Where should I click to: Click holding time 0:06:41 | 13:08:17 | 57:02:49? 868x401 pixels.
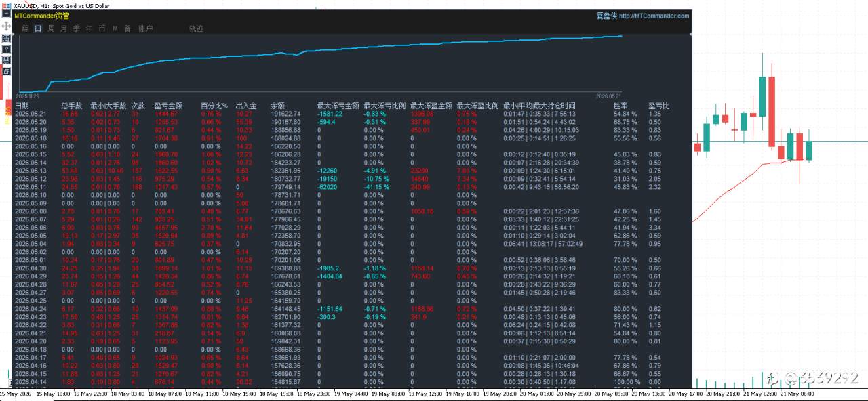542,244
